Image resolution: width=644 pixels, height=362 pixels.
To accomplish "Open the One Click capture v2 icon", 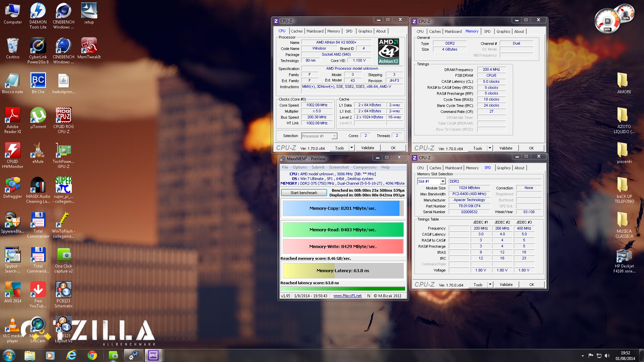I will (x=63, y=260).
